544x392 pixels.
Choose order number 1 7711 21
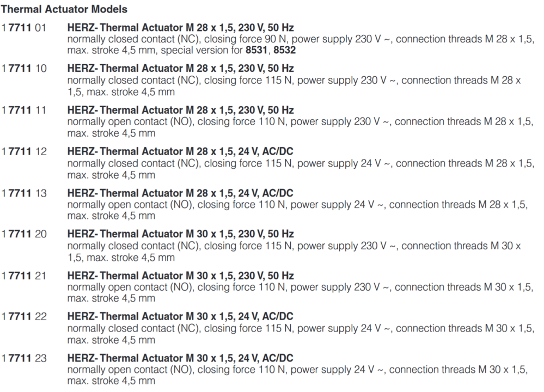[24, 275]
